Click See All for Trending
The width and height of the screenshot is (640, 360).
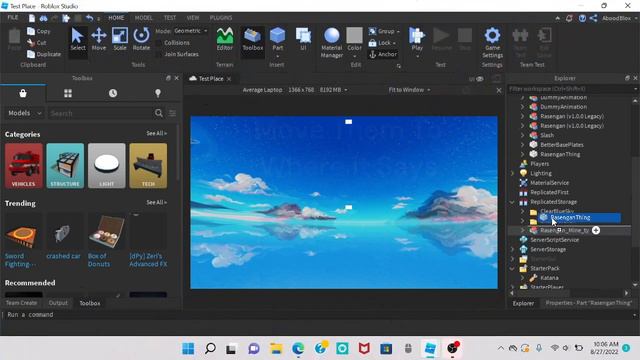157,202
